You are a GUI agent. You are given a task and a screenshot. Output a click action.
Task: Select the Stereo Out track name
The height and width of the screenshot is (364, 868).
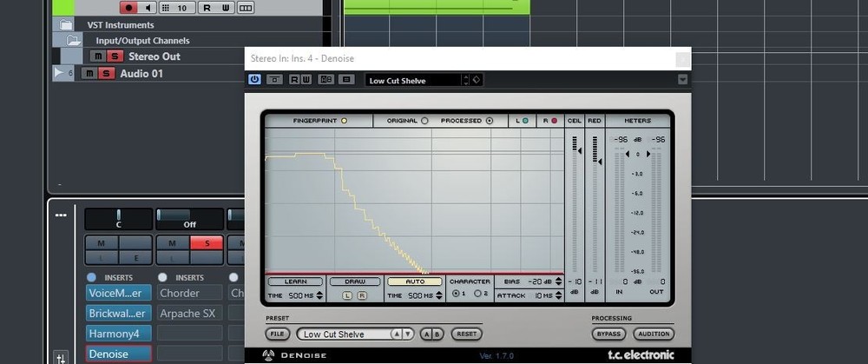[155, 56]
